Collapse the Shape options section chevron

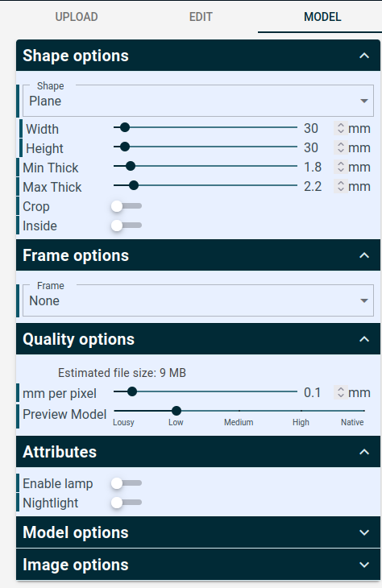pyautogui.click(x=364, y=56)
